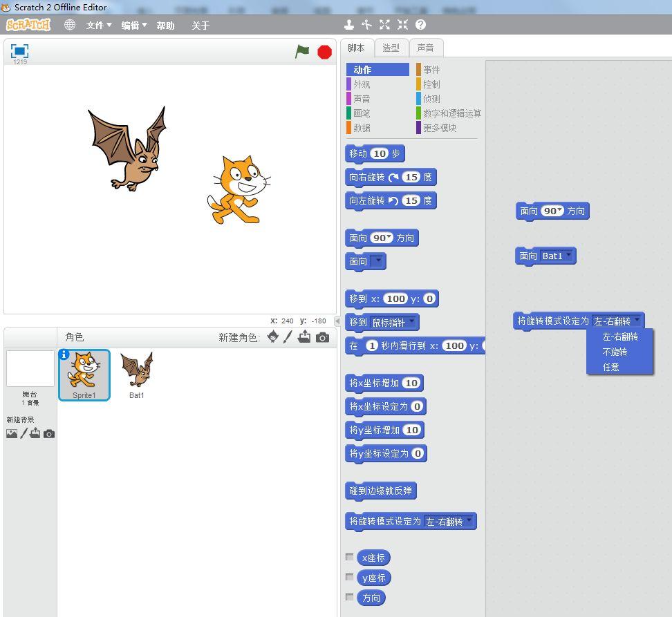
Task: Open Bat1 dropdown in script area block
Action: pos(569,255)
